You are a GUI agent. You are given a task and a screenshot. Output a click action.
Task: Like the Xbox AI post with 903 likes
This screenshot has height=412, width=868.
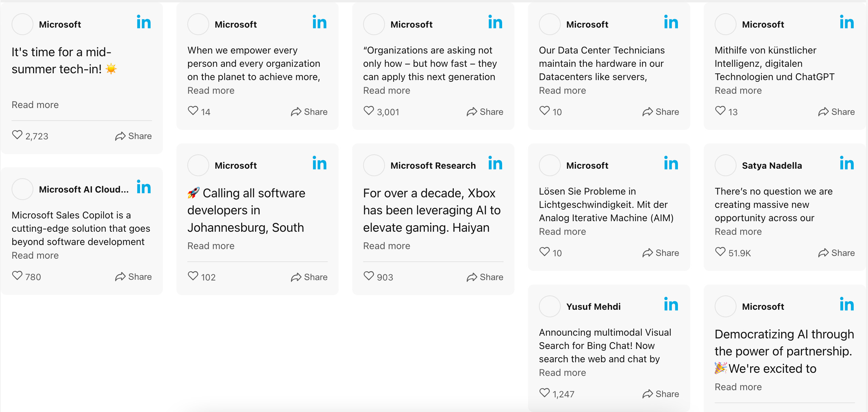369,276
